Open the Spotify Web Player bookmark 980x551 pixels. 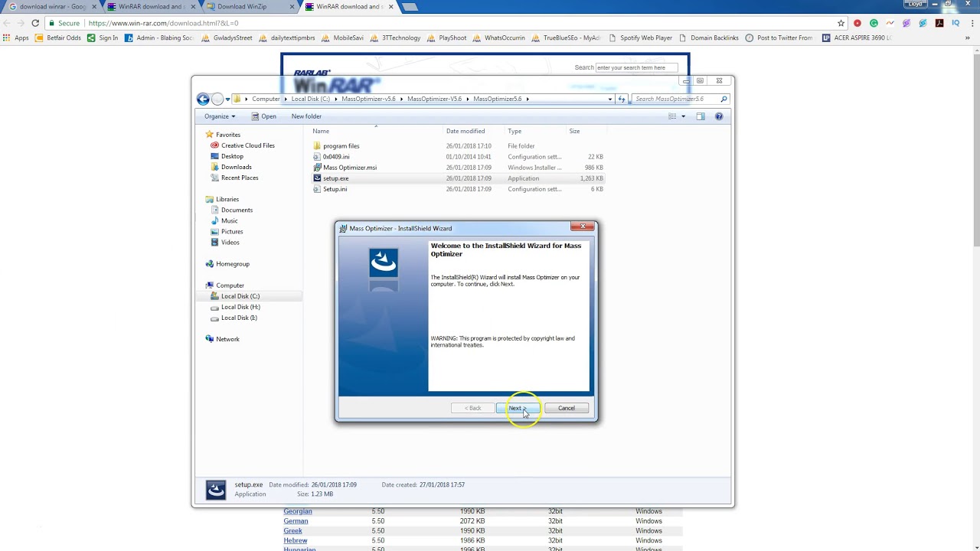641,37
